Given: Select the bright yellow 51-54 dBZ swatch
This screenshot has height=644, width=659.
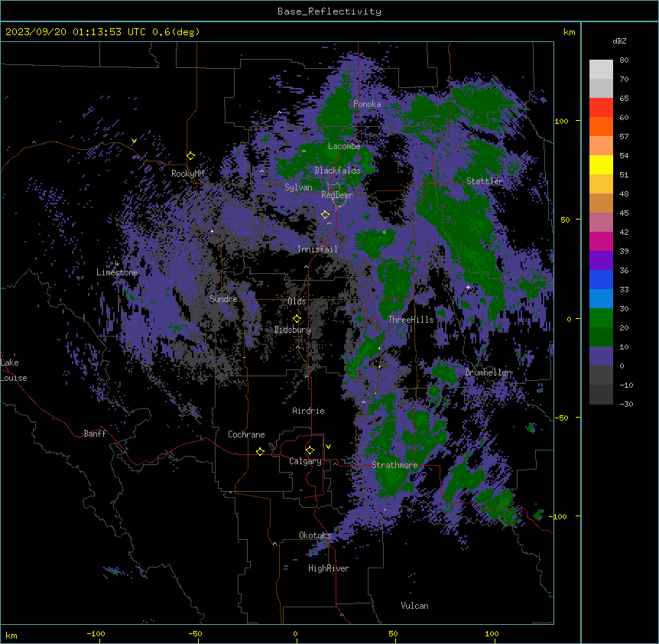Looking at the screenshot, I should point(601,164).
